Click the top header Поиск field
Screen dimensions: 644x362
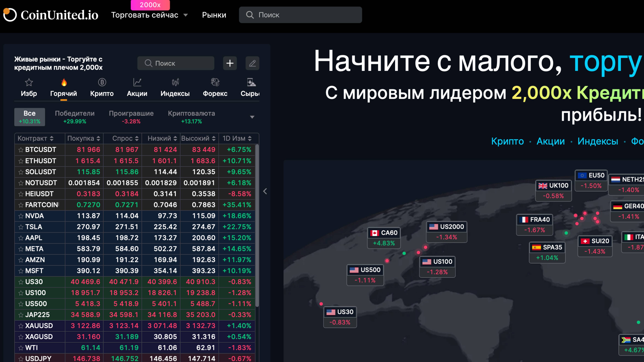point(300,15)
